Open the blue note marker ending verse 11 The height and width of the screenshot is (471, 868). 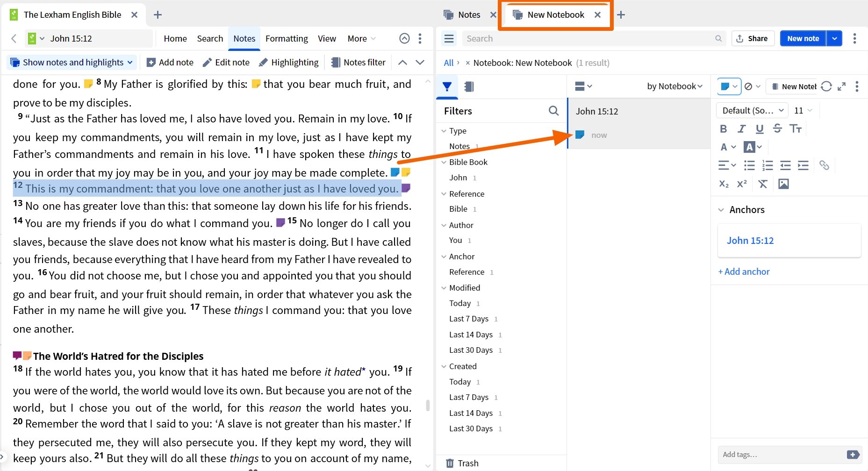point(395,172)
